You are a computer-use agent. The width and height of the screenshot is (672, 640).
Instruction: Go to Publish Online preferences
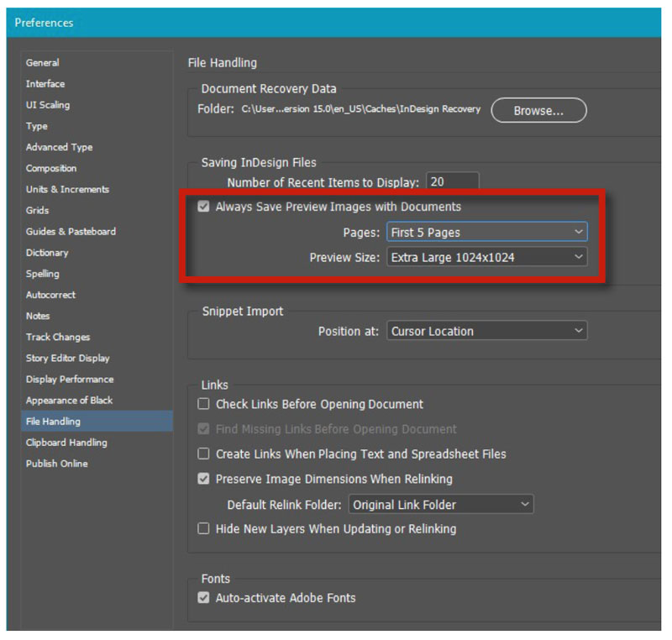pyautogui.click(x=56, y=464)
